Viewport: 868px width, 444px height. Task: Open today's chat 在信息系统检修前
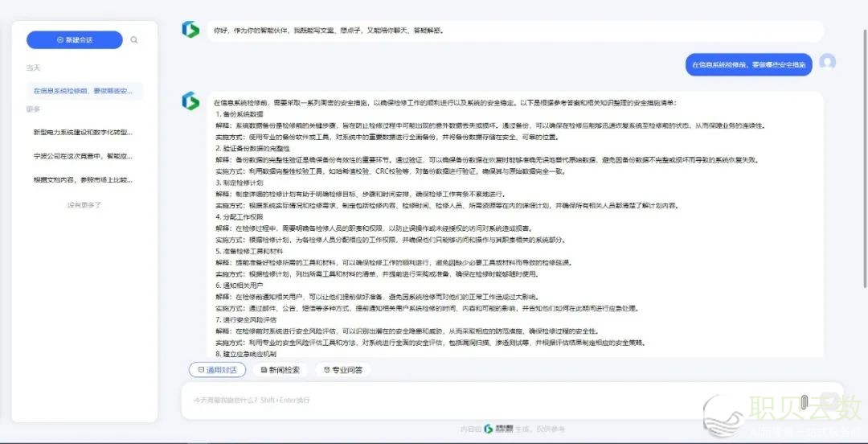[83, 91]
